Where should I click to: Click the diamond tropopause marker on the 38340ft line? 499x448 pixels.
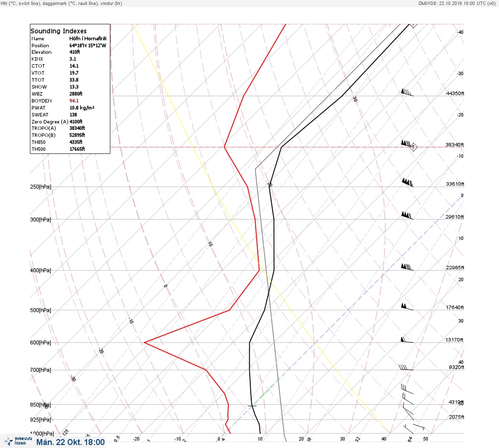click(413, 147)
